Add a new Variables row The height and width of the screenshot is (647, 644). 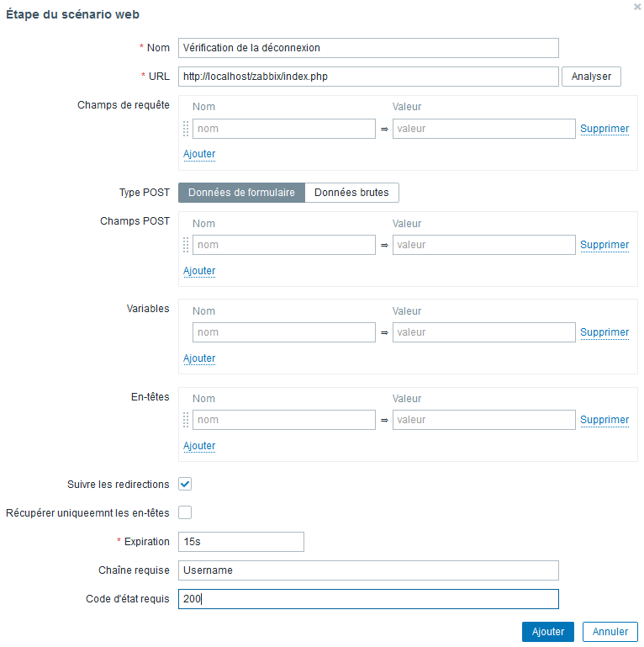coord(199,358)
